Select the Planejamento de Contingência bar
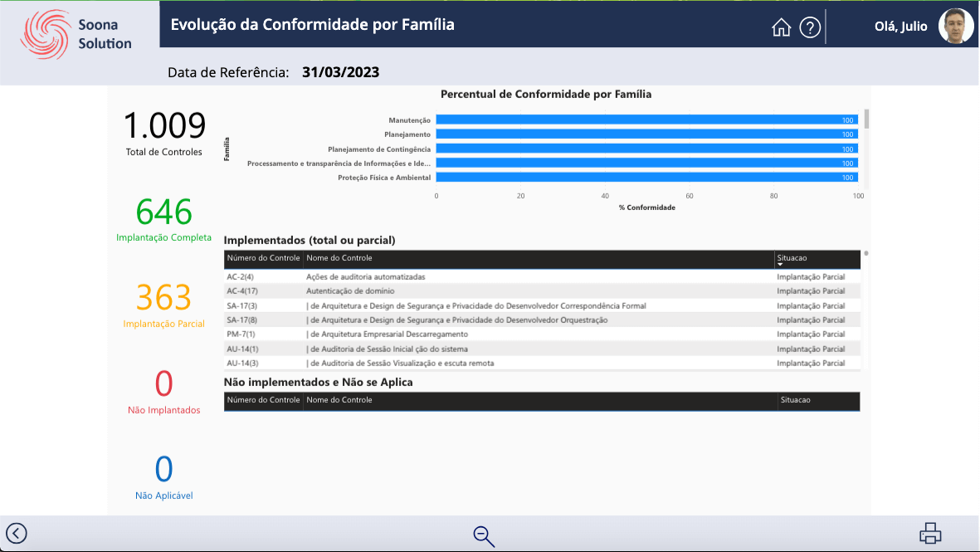 [646, 149]
